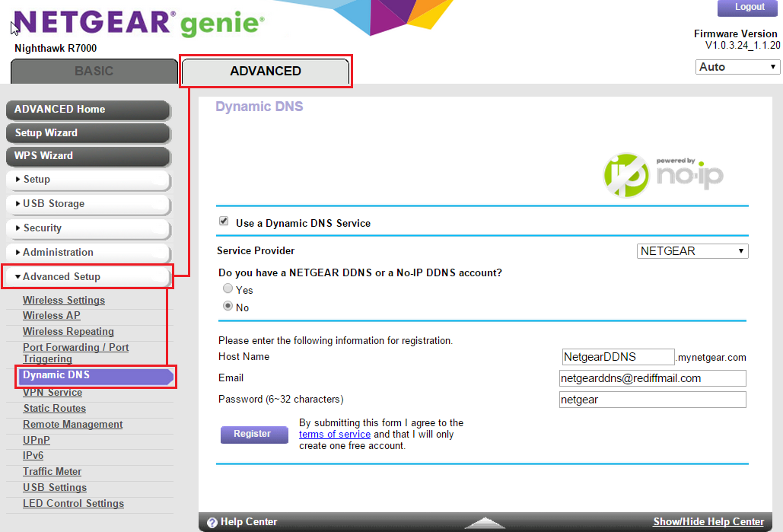This screenshot has width=783, height=532.
Task: Open Remote Management page
Action: [72, 425]
